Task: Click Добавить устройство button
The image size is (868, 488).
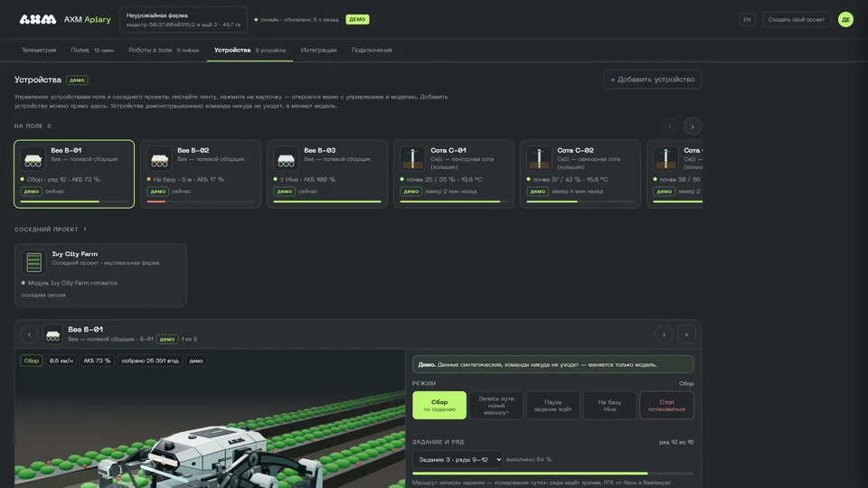Action: click(653, 80)
